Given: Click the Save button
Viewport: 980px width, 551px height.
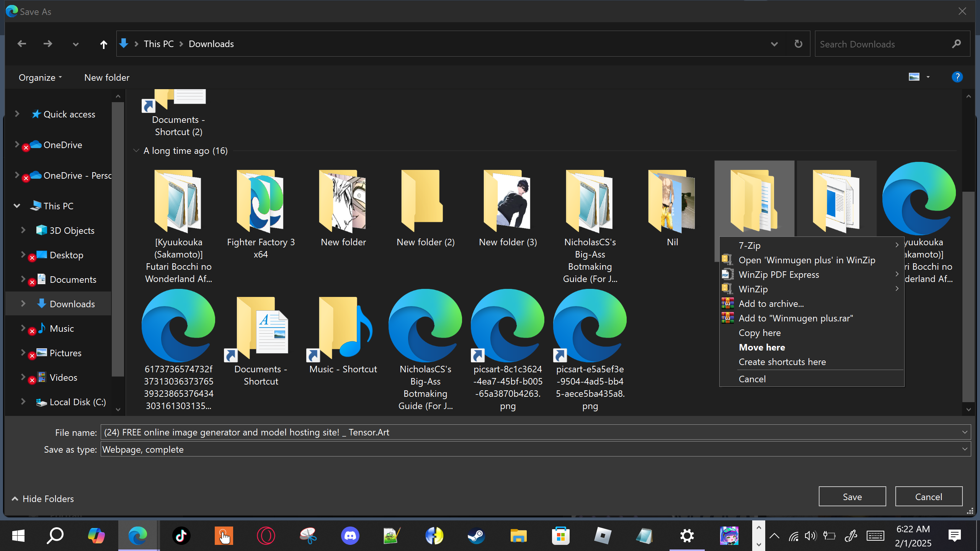Looking at the screenshot, I should (852, 497).
